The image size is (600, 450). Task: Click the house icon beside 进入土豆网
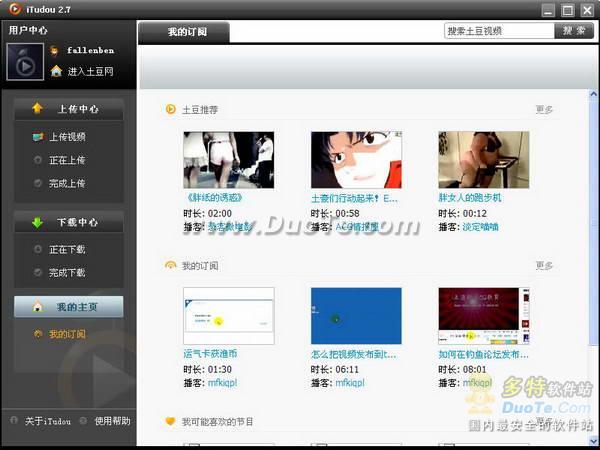click(x=56, y=71)
